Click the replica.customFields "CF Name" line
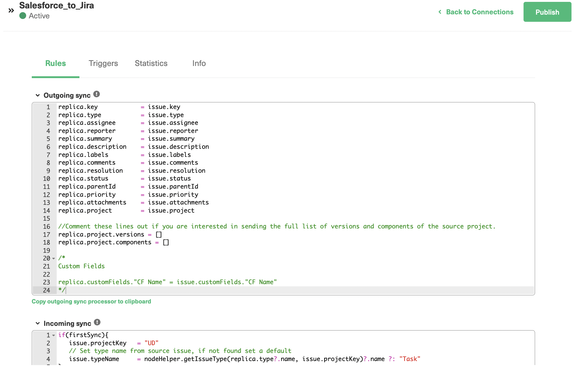Screen dimensions: 588x366 [x=168, y=282]
